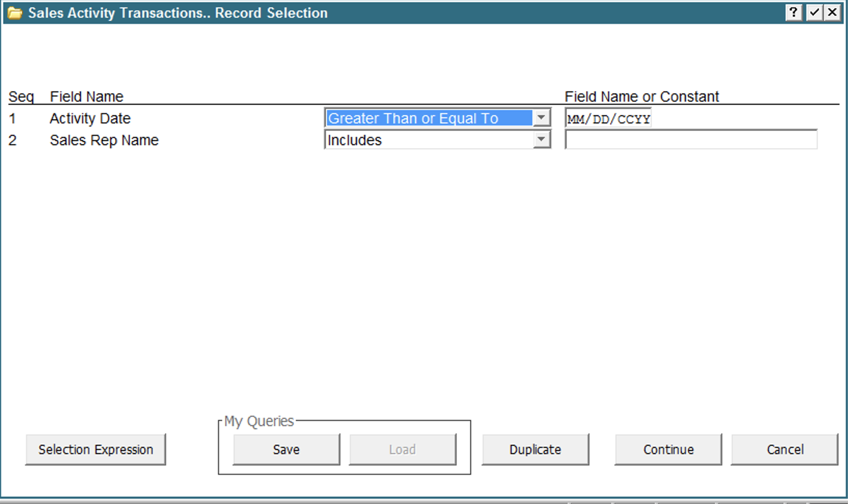848x504 pixels.
Task: Click the folder icon in the title bar
Action: point(15,13)
